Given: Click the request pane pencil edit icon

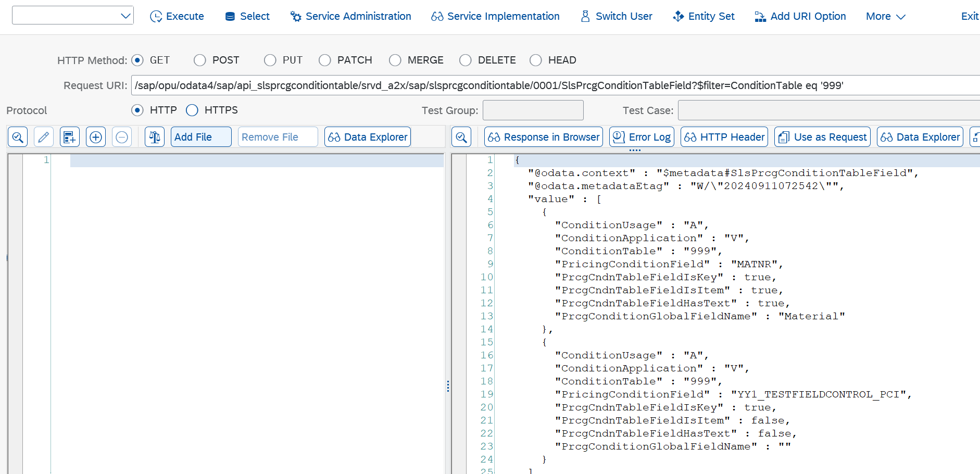Looking at the screenshot, I should [44, 137].
